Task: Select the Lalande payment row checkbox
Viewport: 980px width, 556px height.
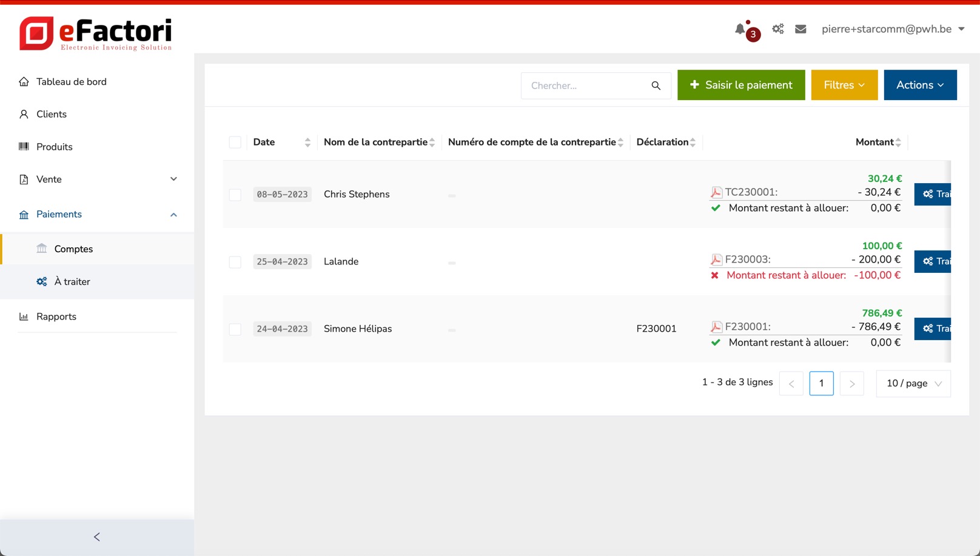Action: [x=235, y=262]
